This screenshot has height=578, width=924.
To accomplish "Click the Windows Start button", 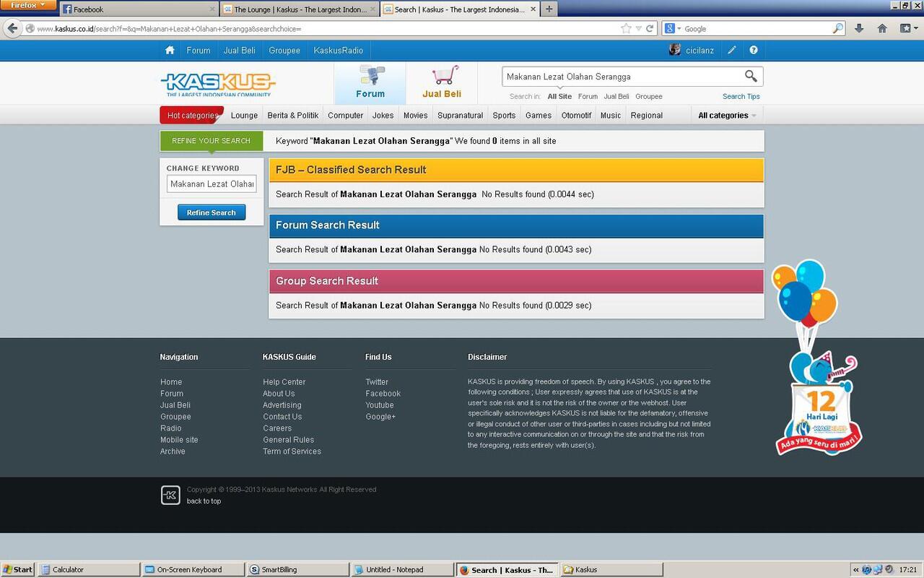I will point(17,569).
